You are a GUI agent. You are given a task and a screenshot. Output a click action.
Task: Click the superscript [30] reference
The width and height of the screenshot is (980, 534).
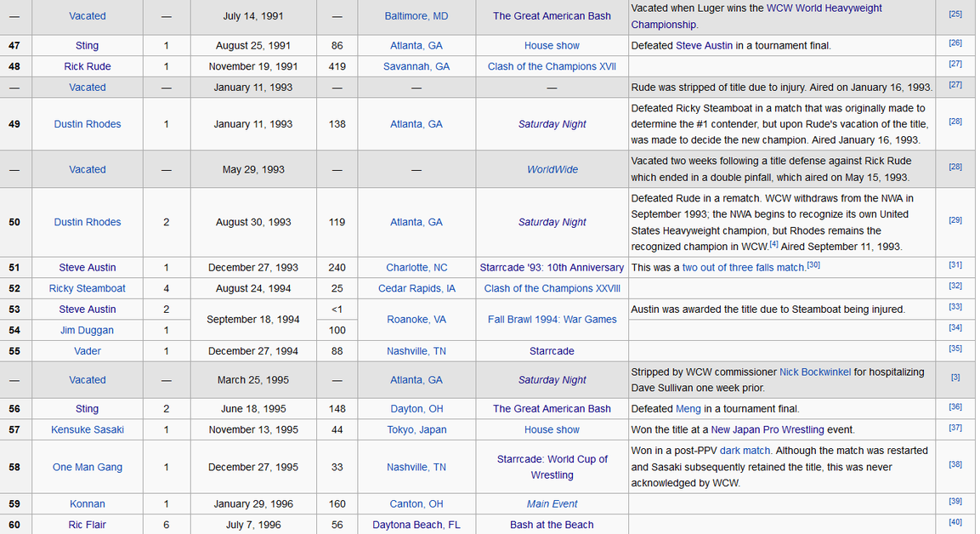point(813,264)
